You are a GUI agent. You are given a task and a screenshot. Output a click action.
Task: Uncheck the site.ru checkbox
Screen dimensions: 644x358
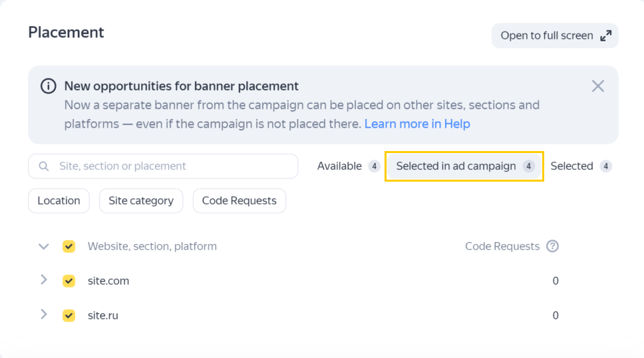coord(69,315)
